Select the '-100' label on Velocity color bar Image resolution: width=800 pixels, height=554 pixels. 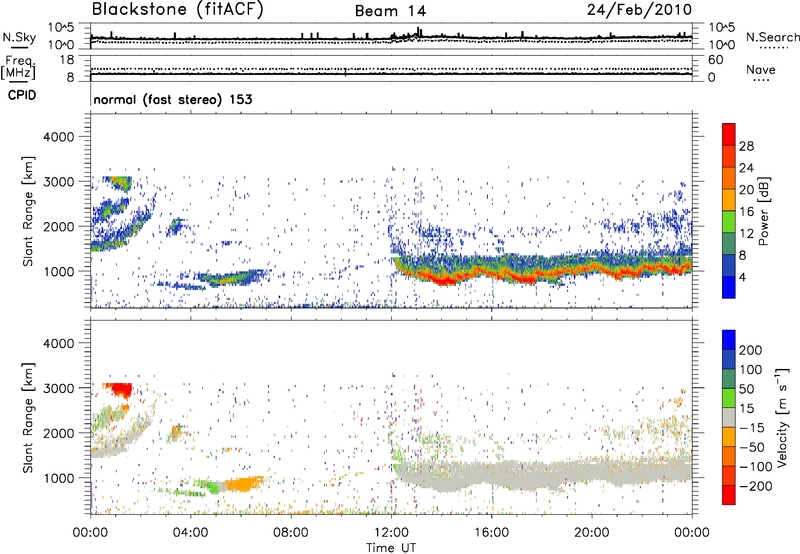755,467
